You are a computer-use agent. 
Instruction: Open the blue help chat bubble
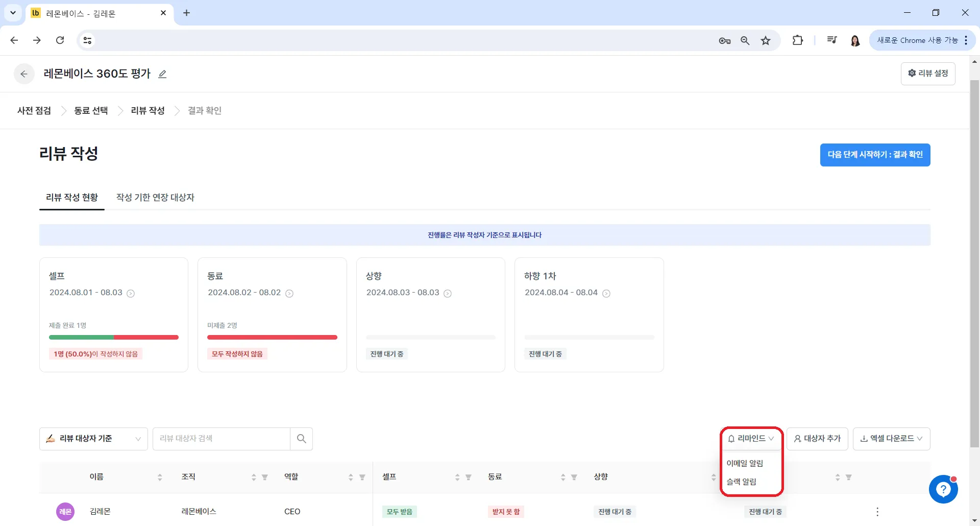[943, 489]
